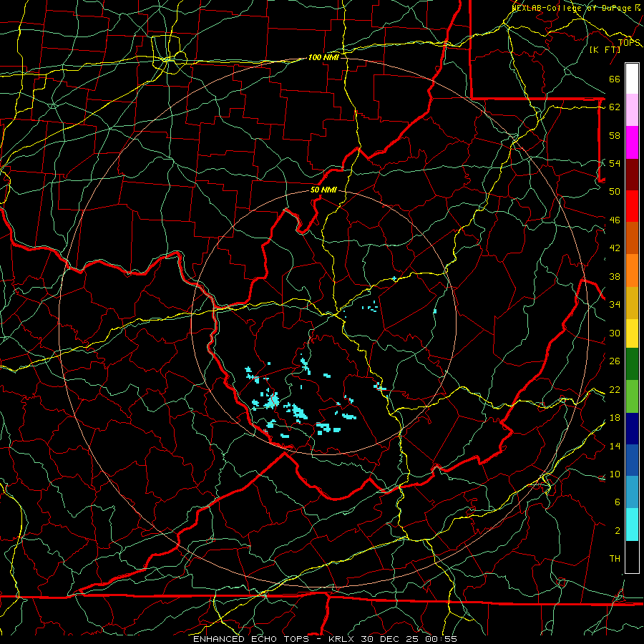Click the legend value '38'

[x=615, y=276]
